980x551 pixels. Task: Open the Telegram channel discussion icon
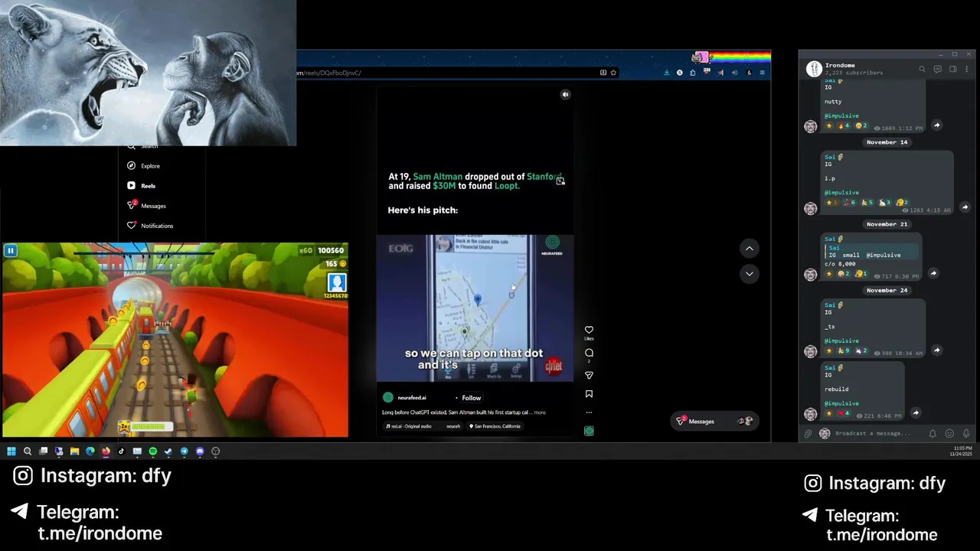[937, 69]
